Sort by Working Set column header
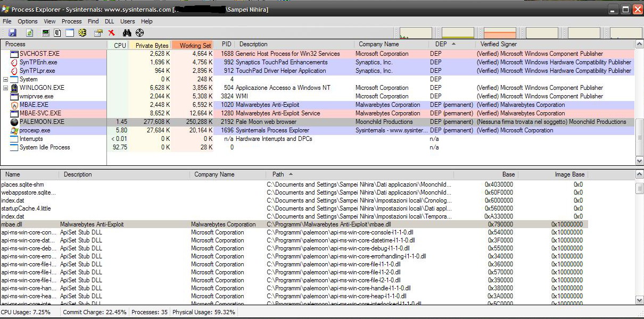Screen dimensions: 644x319 tap(193, 45)
